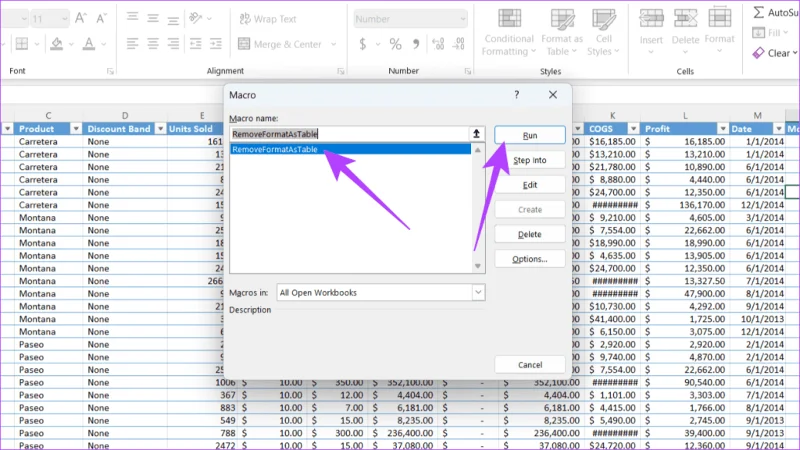Click Delete in the Macro dialog
The image size is (800, 450).
(x=530, y=234)
